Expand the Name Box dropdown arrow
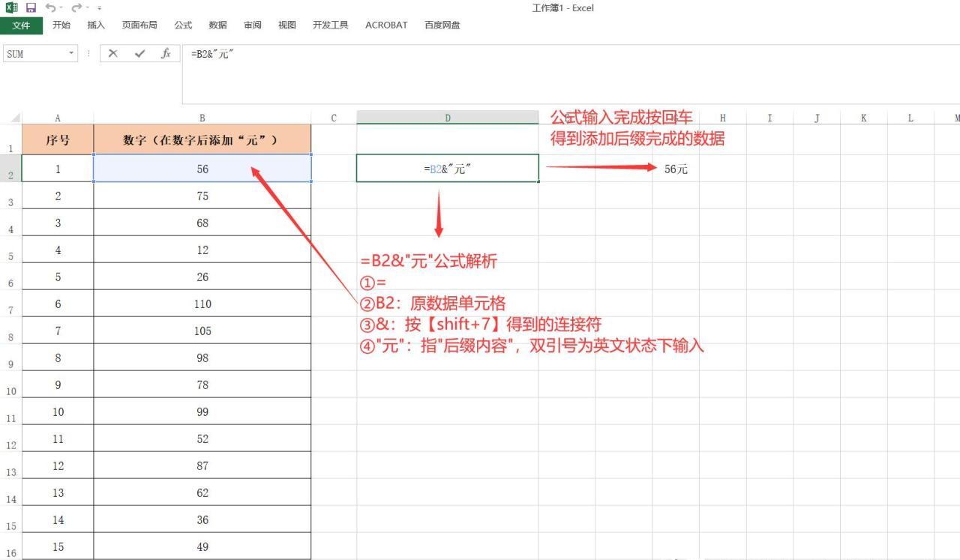The width and height of the screenshot is (960, 560). (x=72, y=53)
